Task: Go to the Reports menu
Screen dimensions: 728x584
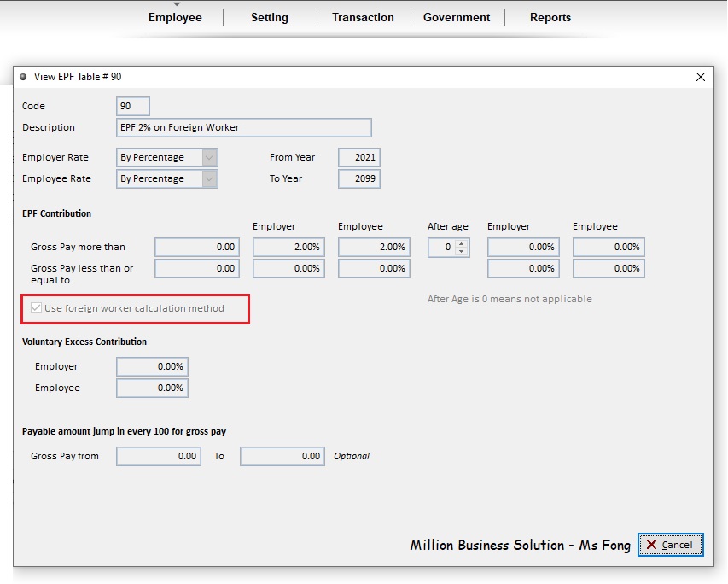Action: tap(550, 18)
